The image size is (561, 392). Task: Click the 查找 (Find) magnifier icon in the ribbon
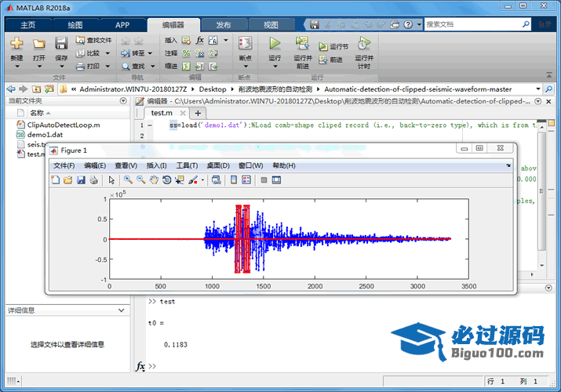pyautogui.click(x=126, y=67)
